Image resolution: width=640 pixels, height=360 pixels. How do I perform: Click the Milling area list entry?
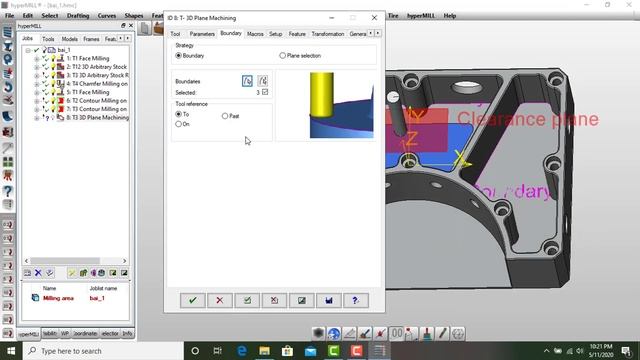click(58, 298)
